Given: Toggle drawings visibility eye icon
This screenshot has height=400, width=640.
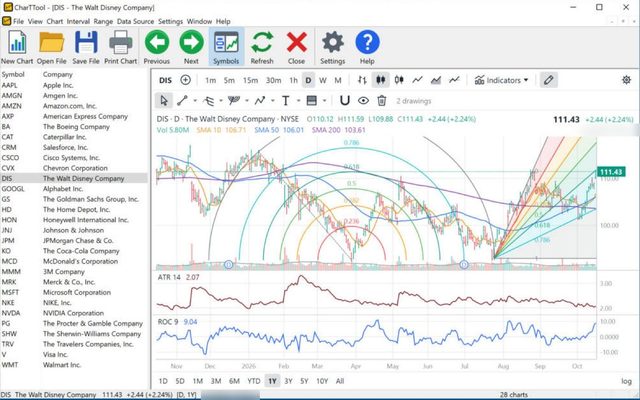Looking at the screenshot, I should [x=363, y=100].
